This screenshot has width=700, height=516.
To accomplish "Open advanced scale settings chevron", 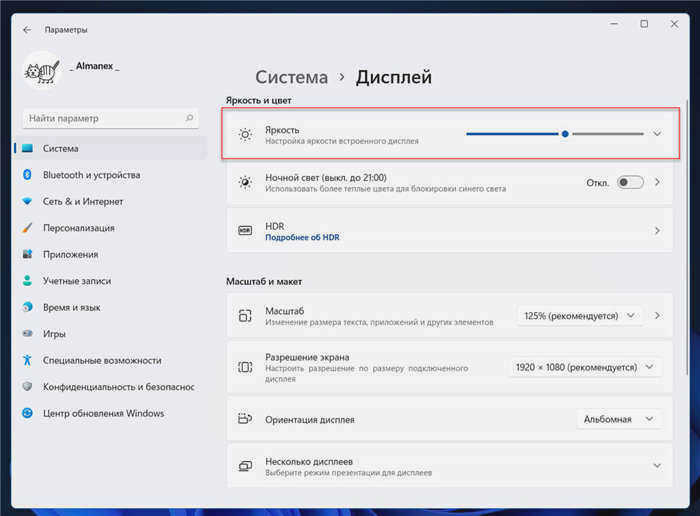I will click(657, 316).
